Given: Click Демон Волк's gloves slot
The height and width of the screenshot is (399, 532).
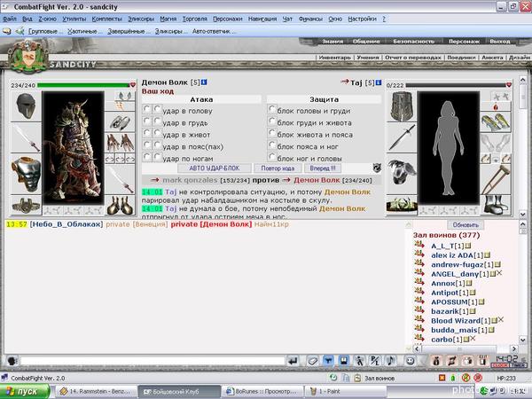Looking at the screenshot, I should [x=120, y=143].
